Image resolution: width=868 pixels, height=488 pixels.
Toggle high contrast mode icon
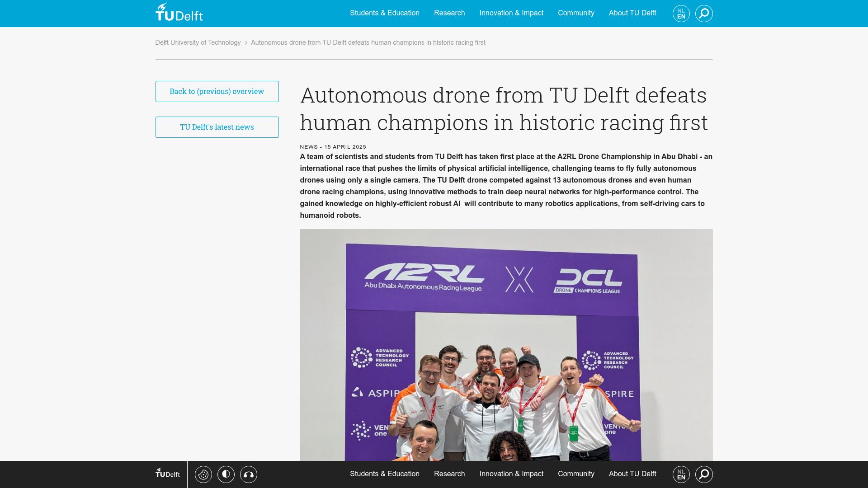pyautogui.click(x=226, y=474)
